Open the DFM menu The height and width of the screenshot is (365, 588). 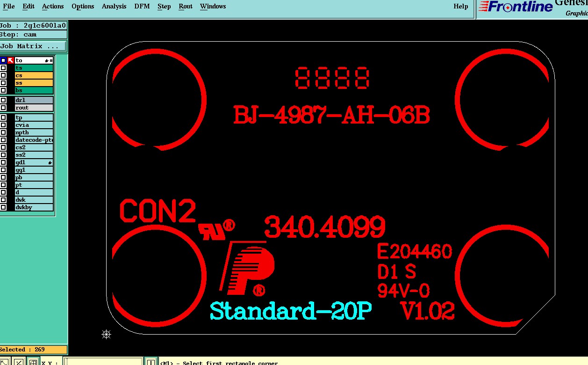142,6
